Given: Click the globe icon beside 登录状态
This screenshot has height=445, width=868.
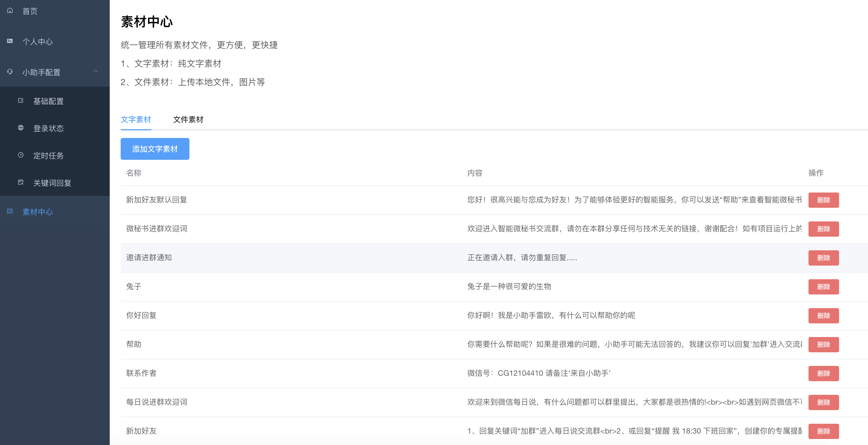Looking at the screenshot, I should click(x=20, y=128).
